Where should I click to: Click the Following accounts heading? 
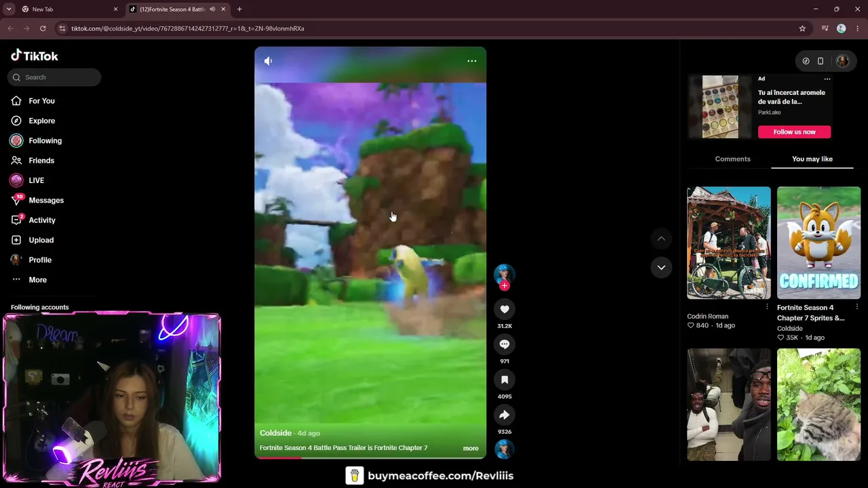coord(39,308)
